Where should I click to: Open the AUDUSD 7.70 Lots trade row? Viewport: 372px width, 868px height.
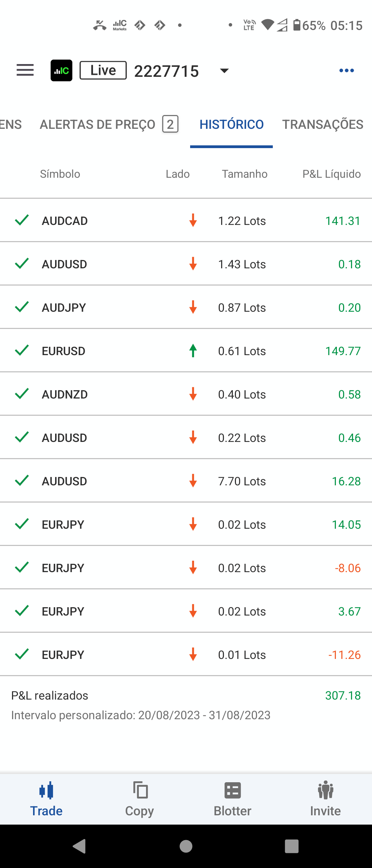click(186, 480)
